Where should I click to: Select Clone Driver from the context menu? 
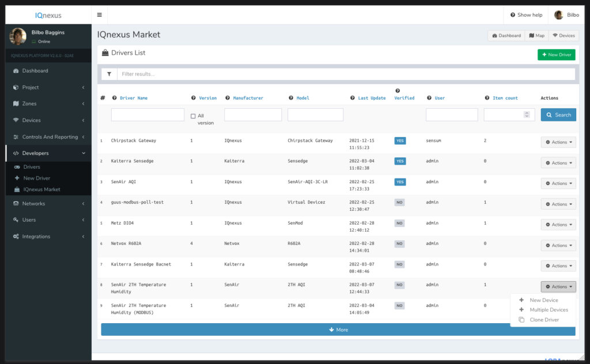544,320
